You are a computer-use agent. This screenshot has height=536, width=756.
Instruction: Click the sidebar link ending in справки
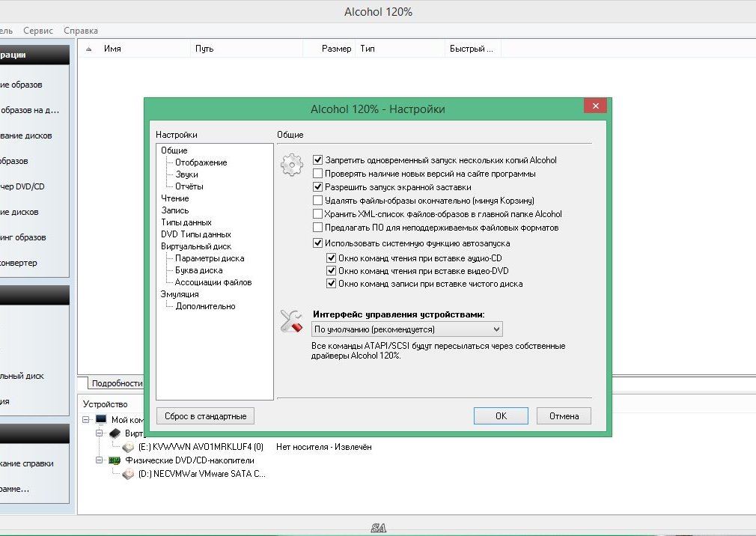(26, 463)
